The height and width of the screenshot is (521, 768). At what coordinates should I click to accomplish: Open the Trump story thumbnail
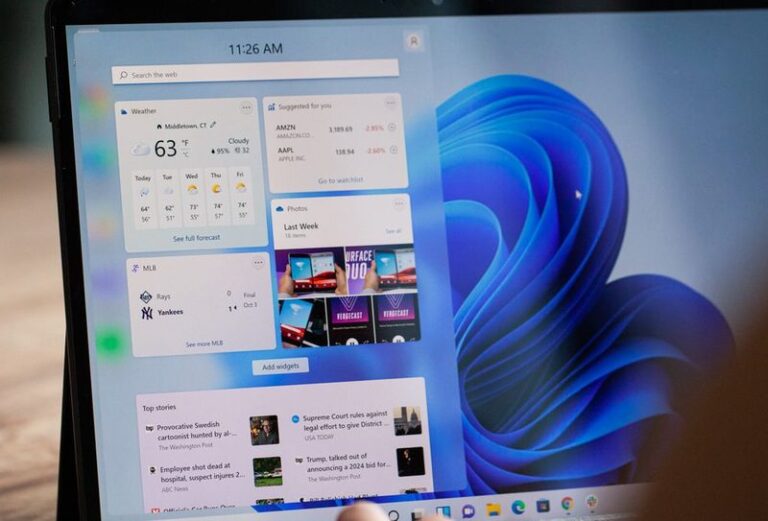pos(410,461)
